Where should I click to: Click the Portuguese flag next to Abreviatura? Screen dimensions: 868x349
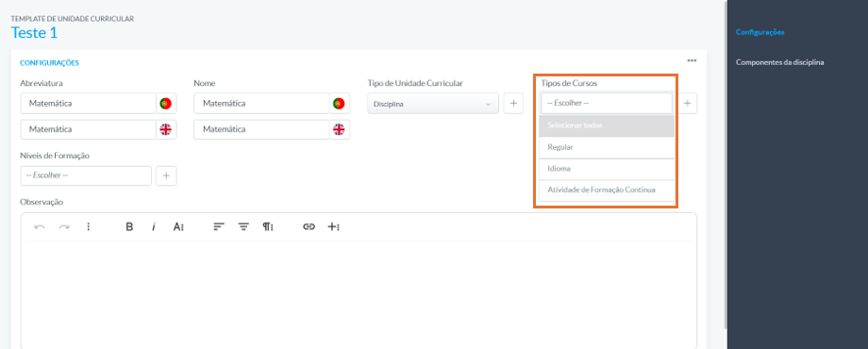(165, 104)
